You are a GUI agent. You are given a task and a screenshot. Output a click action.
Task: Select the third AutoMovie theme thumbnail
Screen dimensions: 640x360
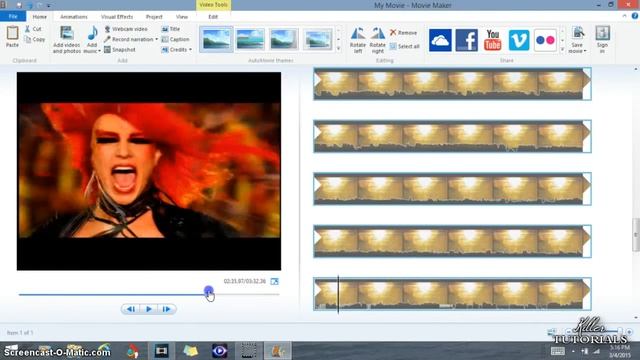point(284,40)
